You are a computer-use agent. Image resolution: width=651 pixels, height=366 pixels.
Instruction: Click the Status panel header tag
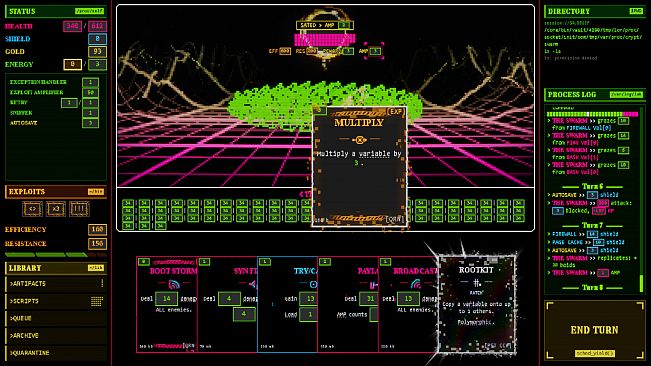tap(89, 11)
